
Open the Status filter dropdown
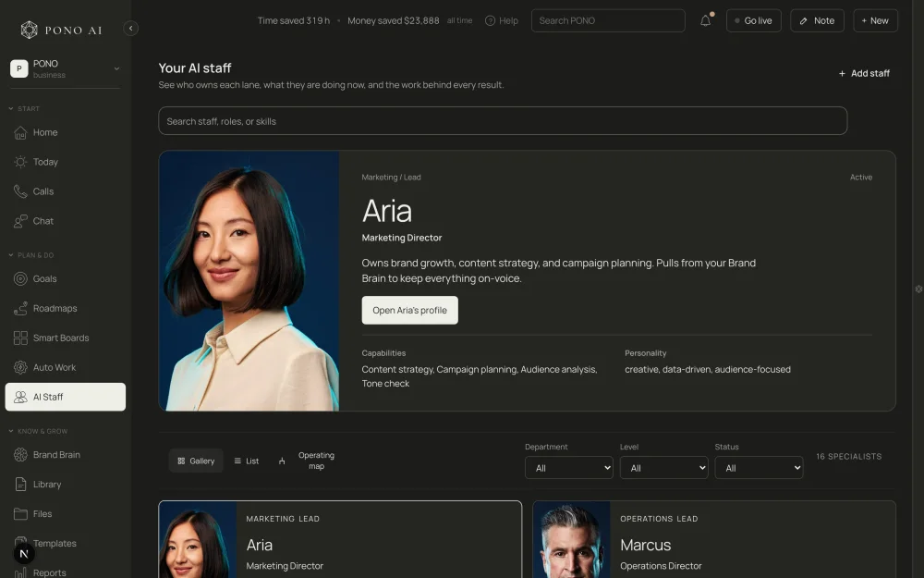point(759,468)
